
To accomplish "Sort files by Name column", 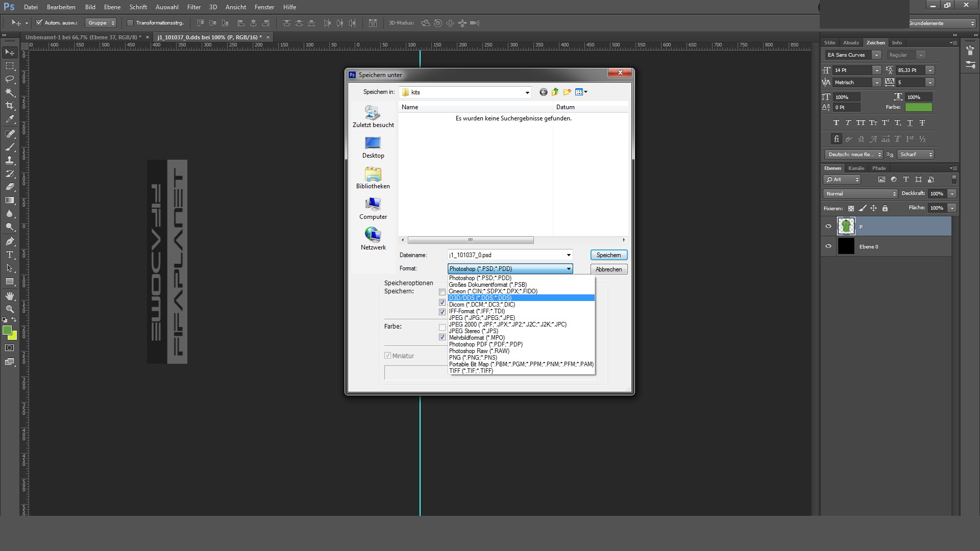I will click(476, 107).
